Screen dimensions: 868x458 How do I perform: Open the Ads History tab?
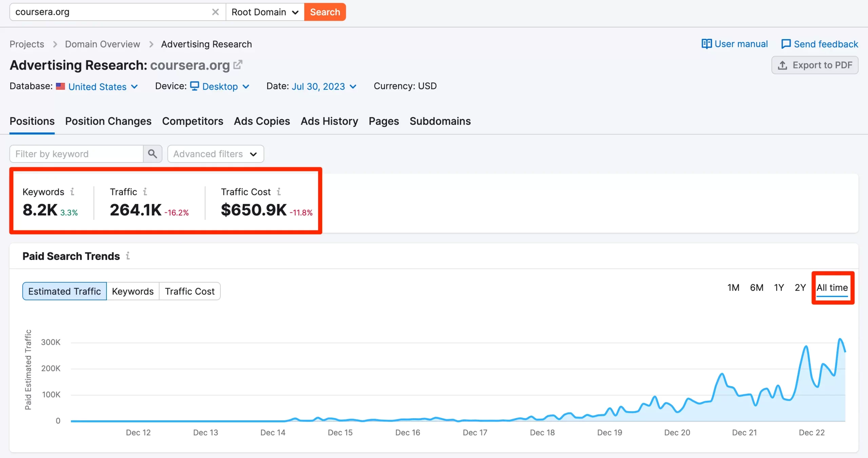coord(329,121)
